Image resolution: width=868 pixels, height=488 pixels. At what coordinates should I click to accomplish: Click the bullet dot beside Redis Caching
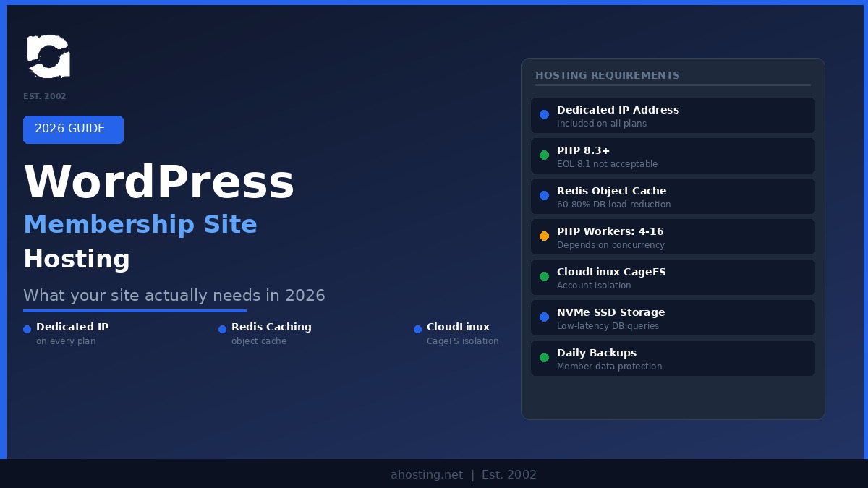222,329
